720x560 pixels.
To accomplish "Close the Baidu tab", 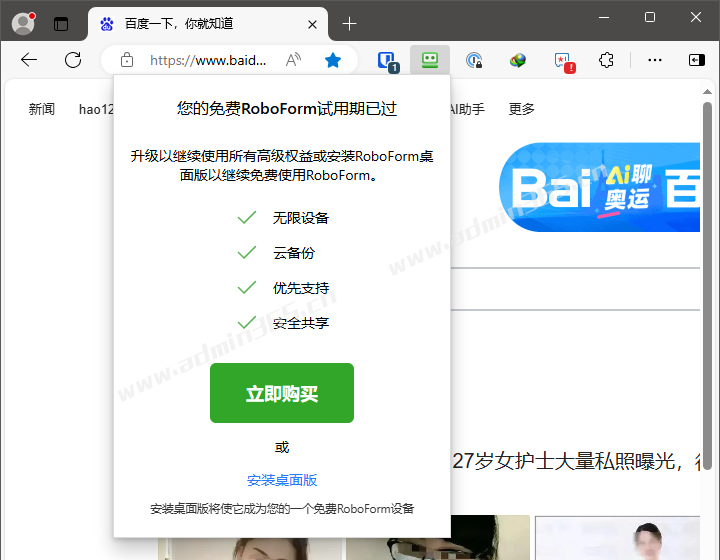I will pyautogui.click(x=312, y=24).
